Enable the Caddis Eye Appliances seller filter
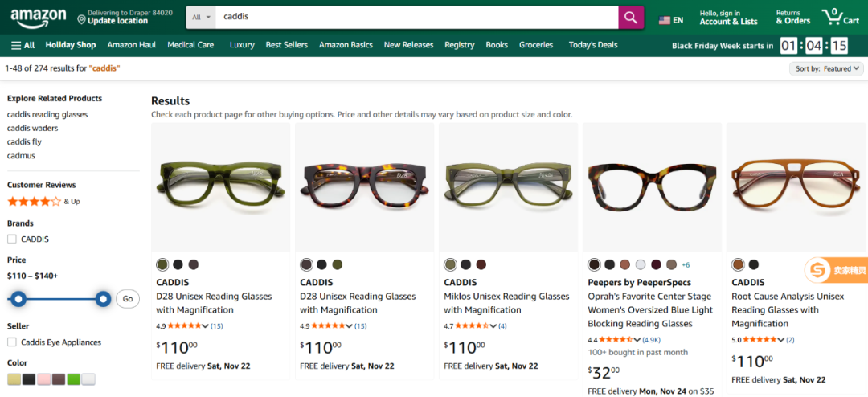The image size is (868, 397). pos(12,342)
